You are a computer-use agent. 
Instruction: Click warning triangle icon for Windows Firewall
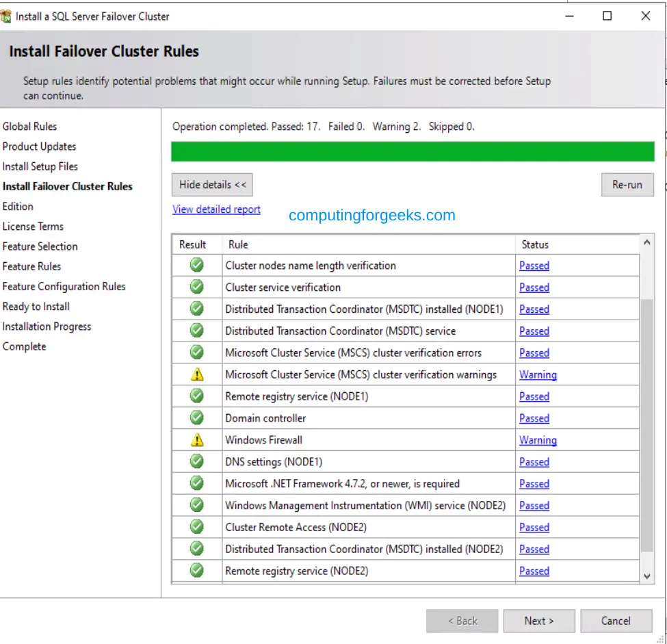pyautogui.click(x=197, y=439)
